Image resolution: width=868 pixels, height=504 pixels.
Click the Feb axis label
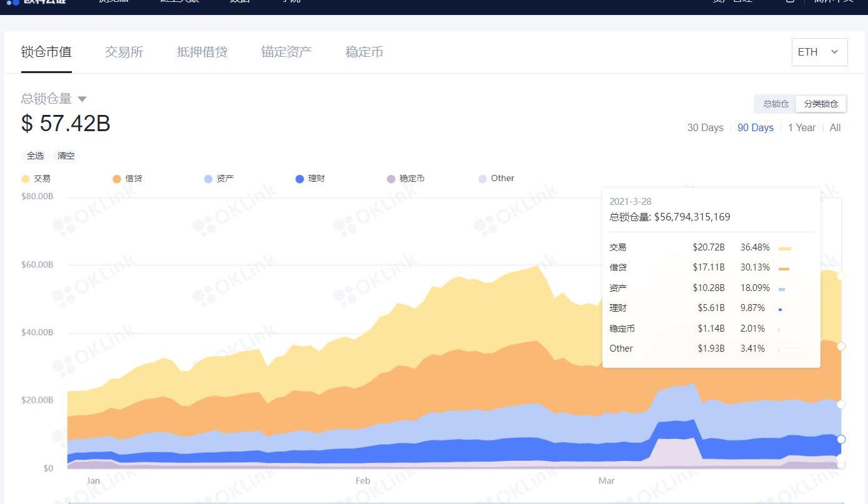coord(362,481)
